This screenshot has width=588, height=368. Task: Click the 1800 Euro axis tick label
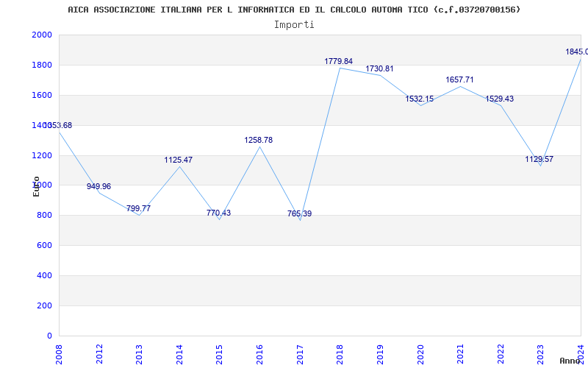[x=42, y=65]
